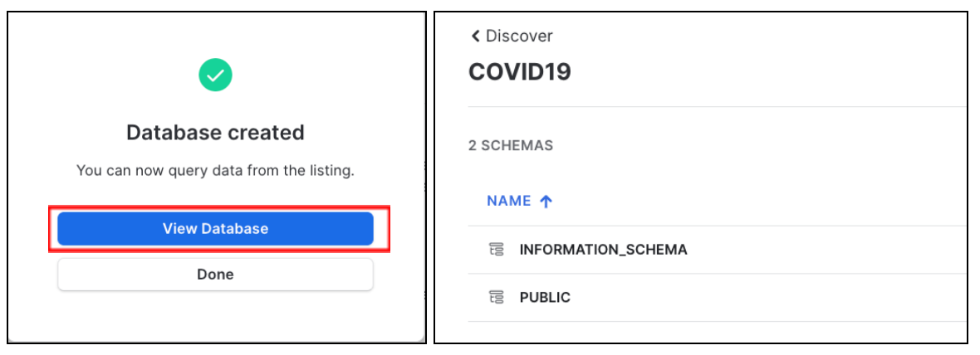Click the INFORMATION_SCHEMA schema icon
Viewport: 980px width, 355px height.
point(497,249)
